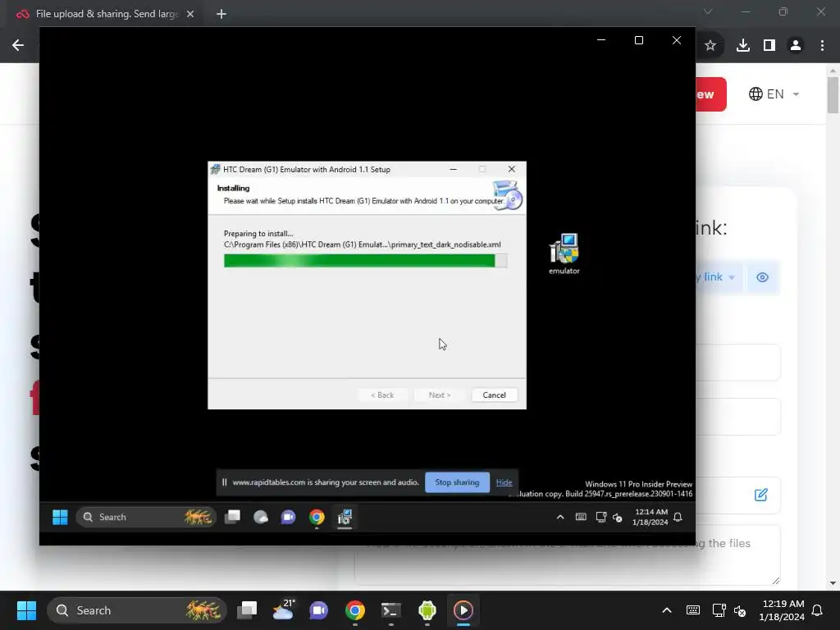Image resolution: width=840 pixels, height=630 pixels.
Task: Open Google Chrome from the bottom taskbar
Action: (x=354, y=610)
